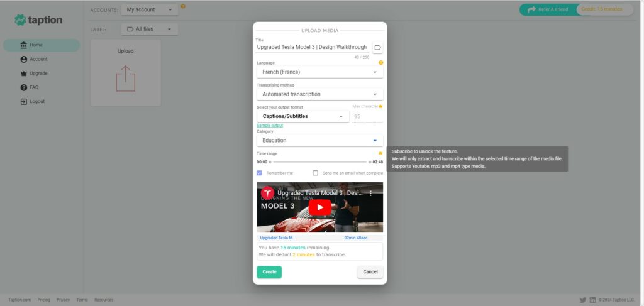
Task: Play the Tesla Model 3 YouTube video
Action: pyautogui.click(x=320, y=207)
